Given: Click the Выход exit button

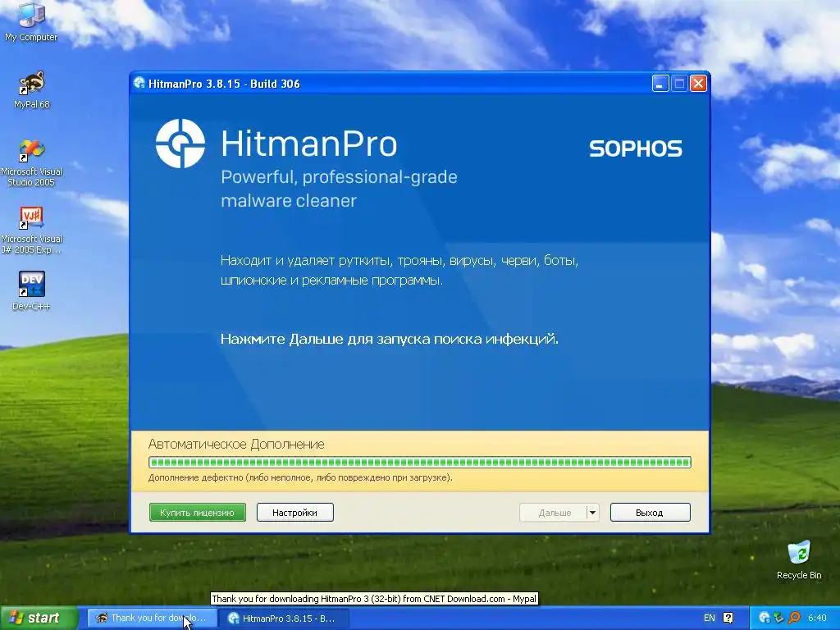Looking at the screenshot, I should (x=650, y=513).
